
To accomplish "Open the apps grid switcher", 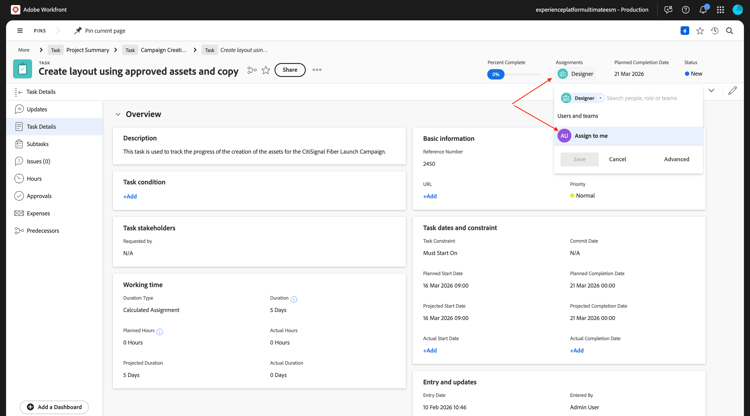I will [720, 10].
